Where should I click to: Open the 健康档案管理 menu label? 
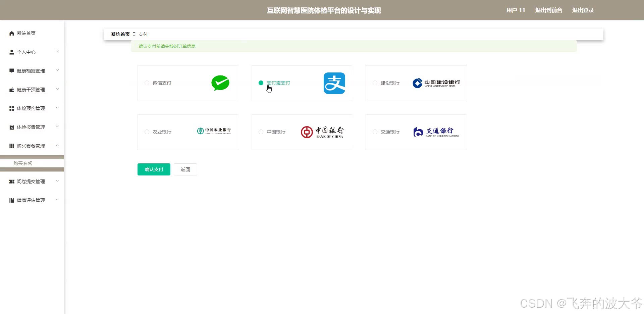click(x=31, y=71)
